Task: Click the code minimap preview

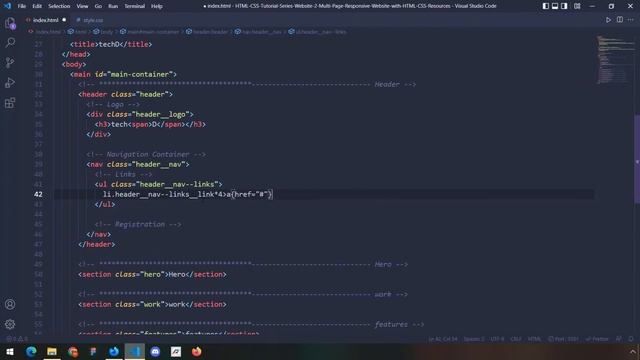Action: click(616, 60)
